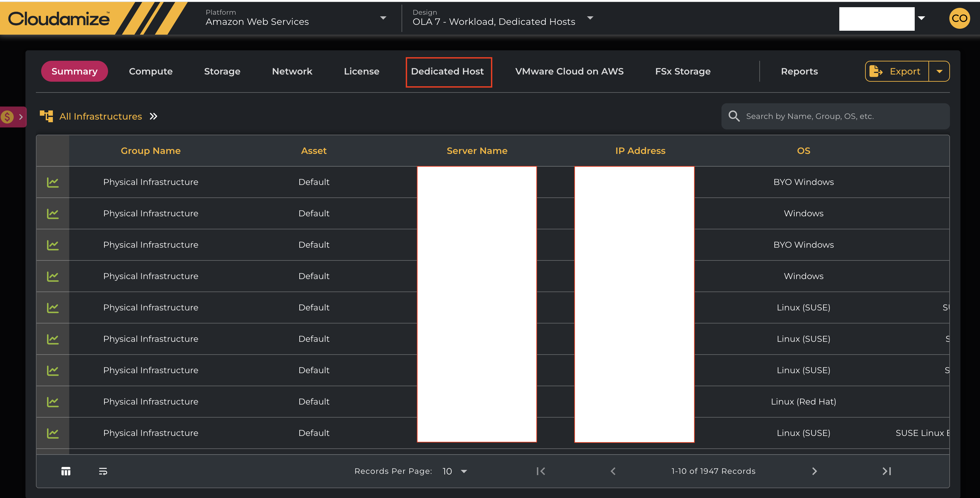Sort by the Group Name column header
This screenshot has height=498, width=980.
click(x=150, y=151)
